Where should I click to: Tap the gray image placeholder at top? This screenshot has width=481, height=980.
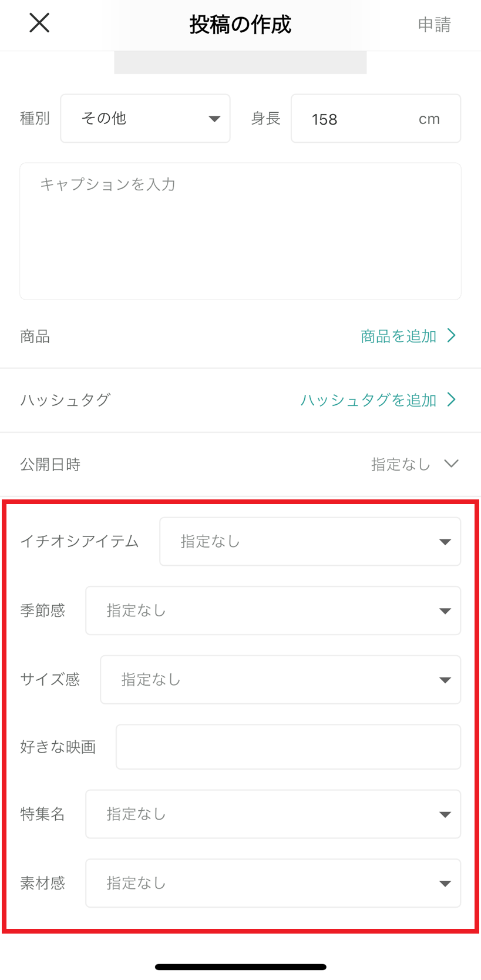click(x=240, y=62)
